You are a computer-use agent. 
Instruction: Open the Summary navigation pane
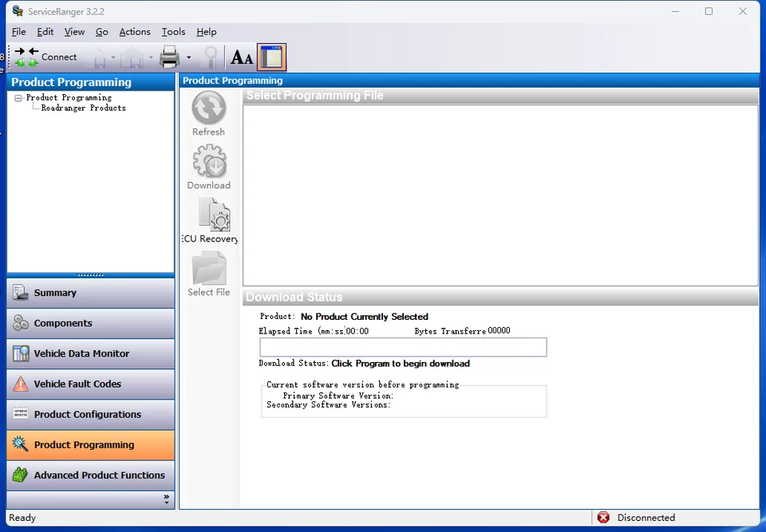90,293
